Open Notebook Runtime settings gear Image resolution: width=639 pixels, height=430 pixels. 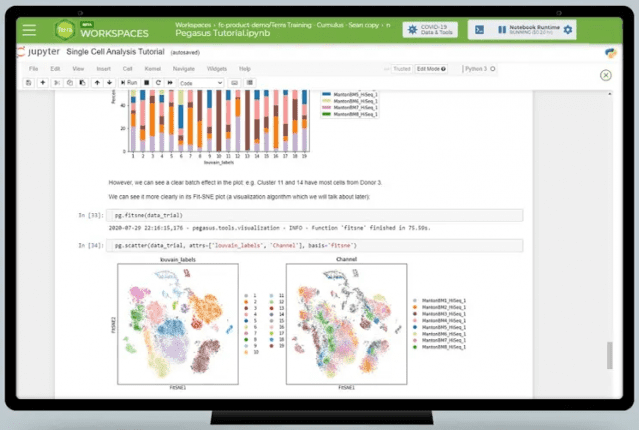[x=568, y=30]
